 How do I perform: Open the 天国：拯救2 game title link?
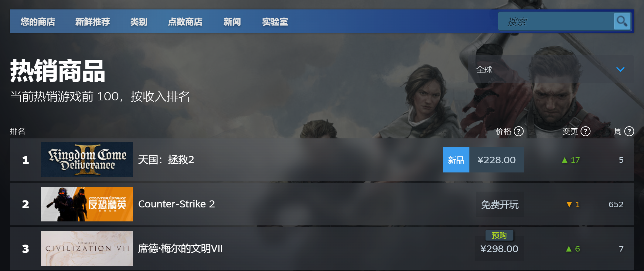point(166,160)
